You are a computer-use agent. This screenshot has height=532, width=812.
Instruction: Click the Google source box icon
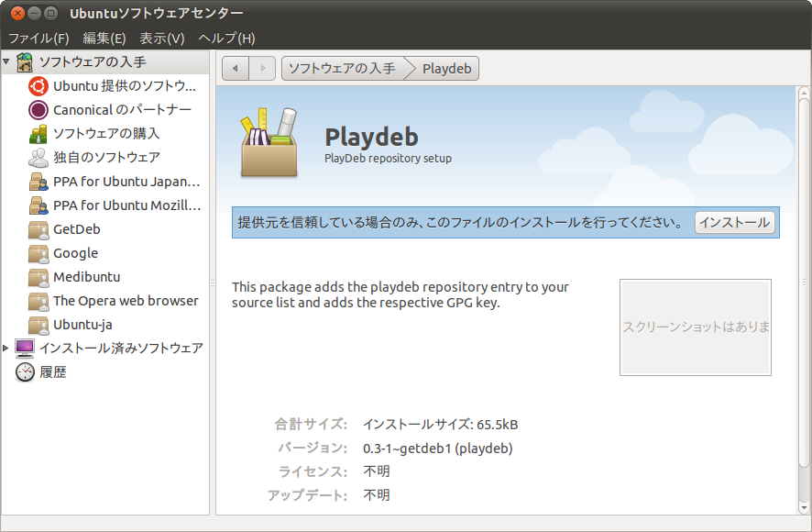pyautogui.click(x=38, y=253)
